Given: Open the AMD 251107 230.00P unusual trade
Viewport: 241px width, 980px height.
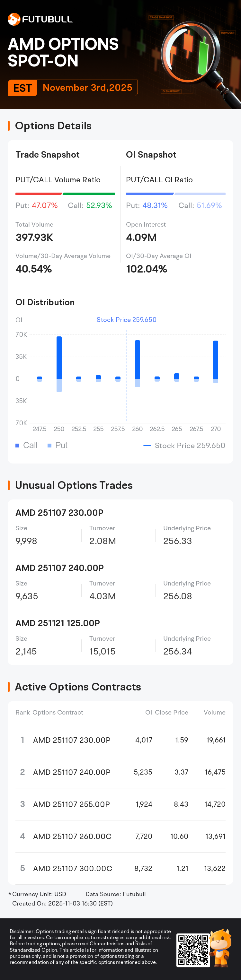Looking at the screenshot, I should click(x=59, y=513).
